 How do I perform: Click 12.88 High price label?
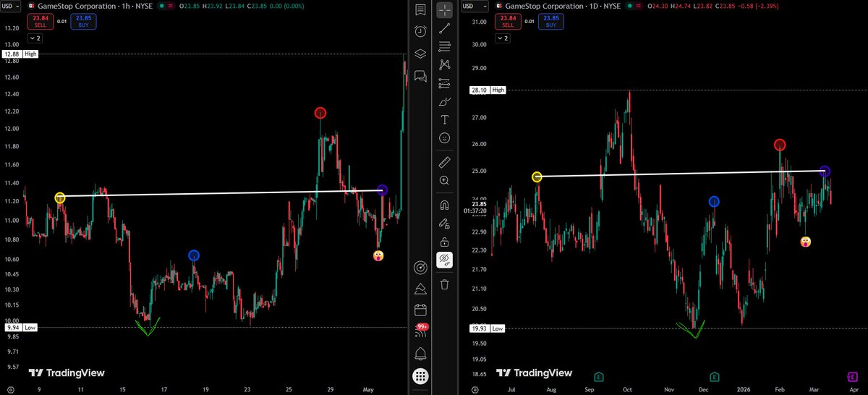click(x=10, y=54)
